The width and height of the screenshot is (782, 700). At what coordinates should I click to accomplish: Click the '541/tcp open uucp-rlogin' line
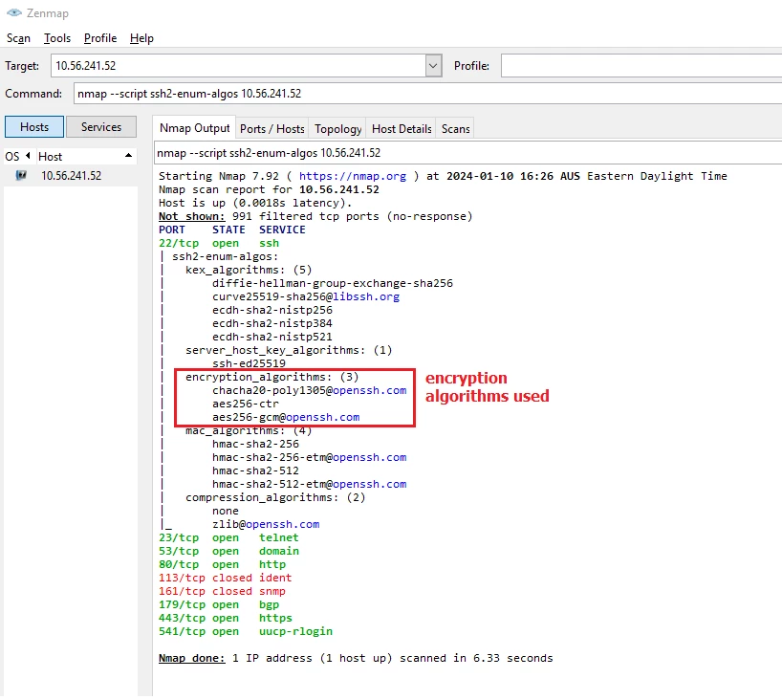(x=246, y=632)
